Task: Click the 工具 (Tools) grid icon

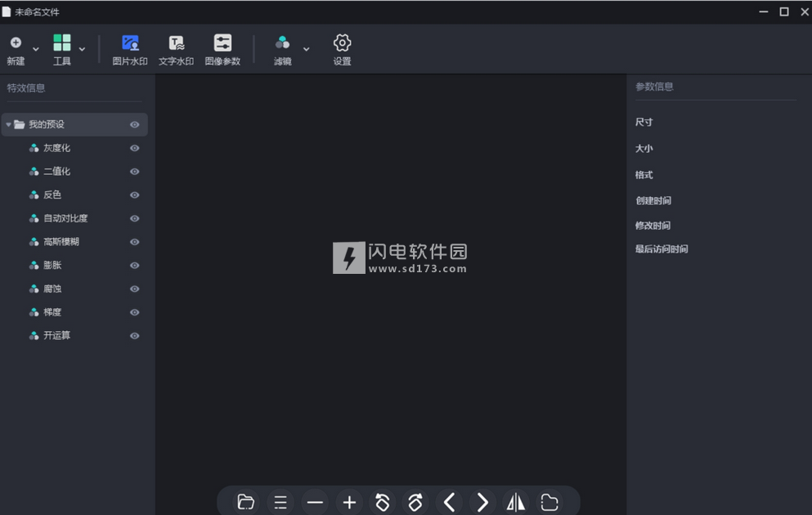Action: pyautogui.click(x=62, y=43)
